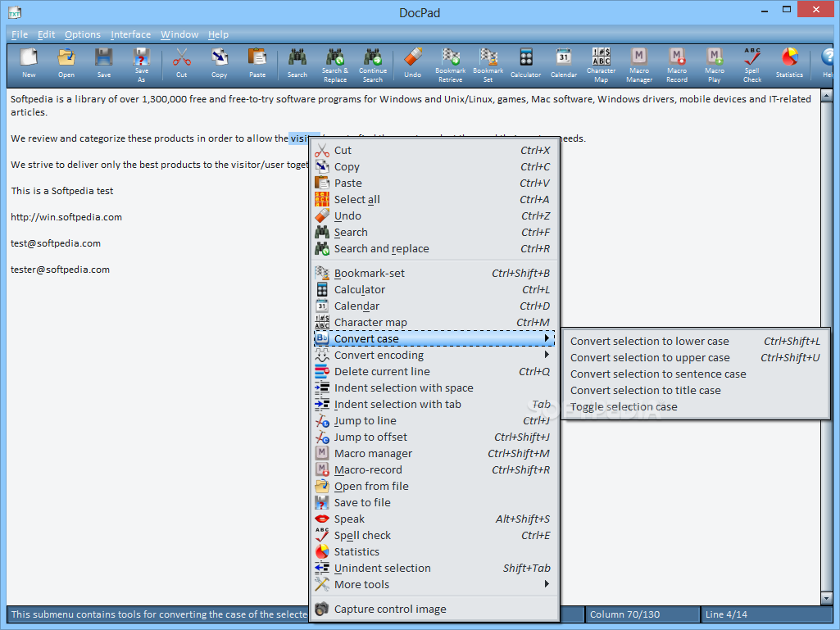Expand the More tools submenu

point(434,584)
